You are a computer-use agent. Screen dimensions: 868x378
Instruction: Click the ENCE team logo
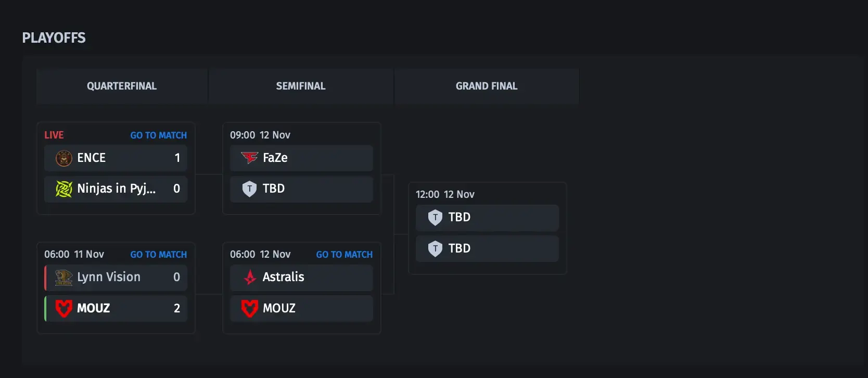click(x=64, y=158)
